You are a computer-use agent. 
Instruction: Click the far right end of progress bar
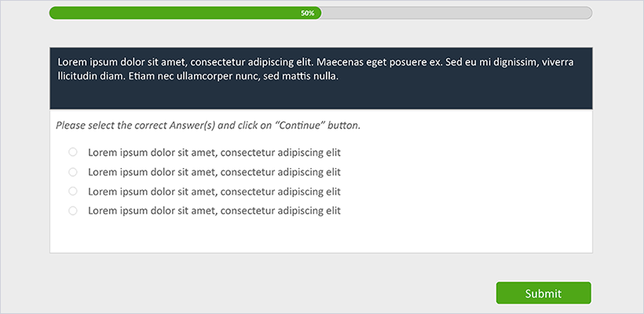click(x=588, y=13)
